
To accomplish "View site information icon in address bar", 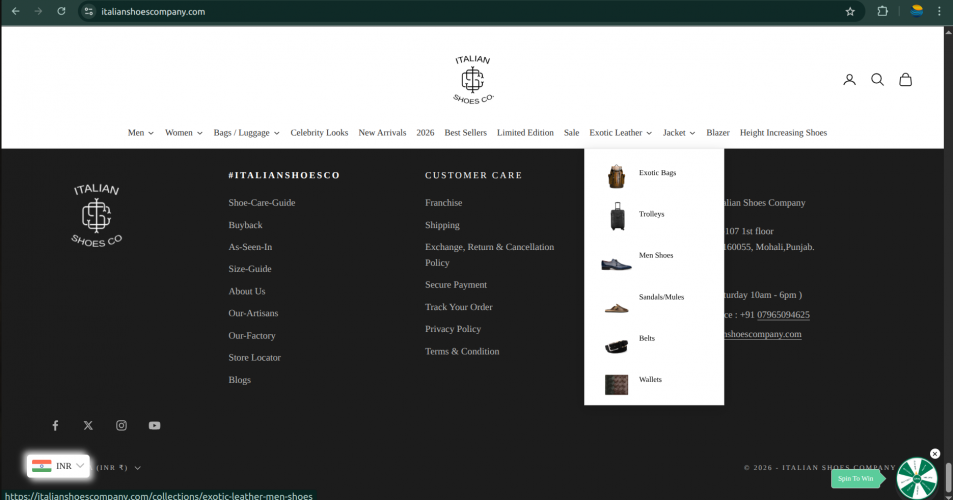I will pyautogui.click(x=89, y=12).
